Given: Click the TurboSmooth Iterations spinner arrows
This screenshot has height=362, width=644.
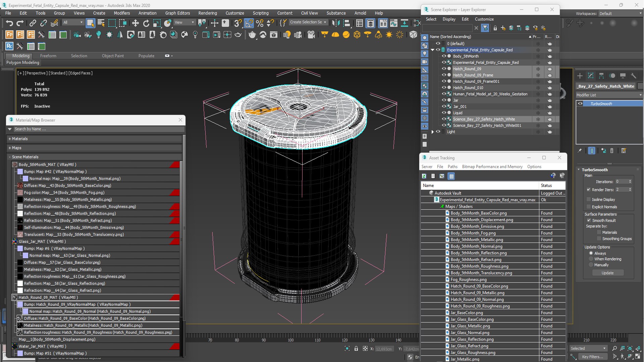Looking at the screenshot, I should click(630, 182).
